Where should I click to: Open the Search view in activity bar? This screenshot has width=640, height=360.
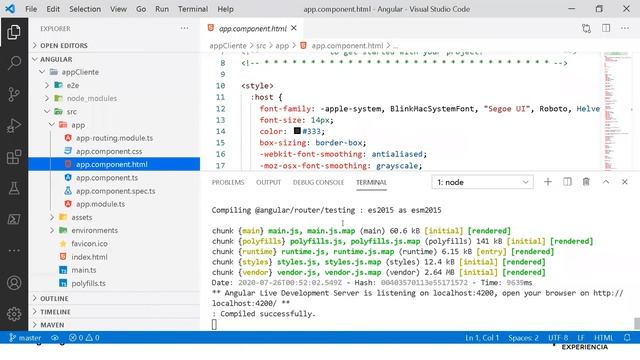pyautogui.click(x=14, y=63)
